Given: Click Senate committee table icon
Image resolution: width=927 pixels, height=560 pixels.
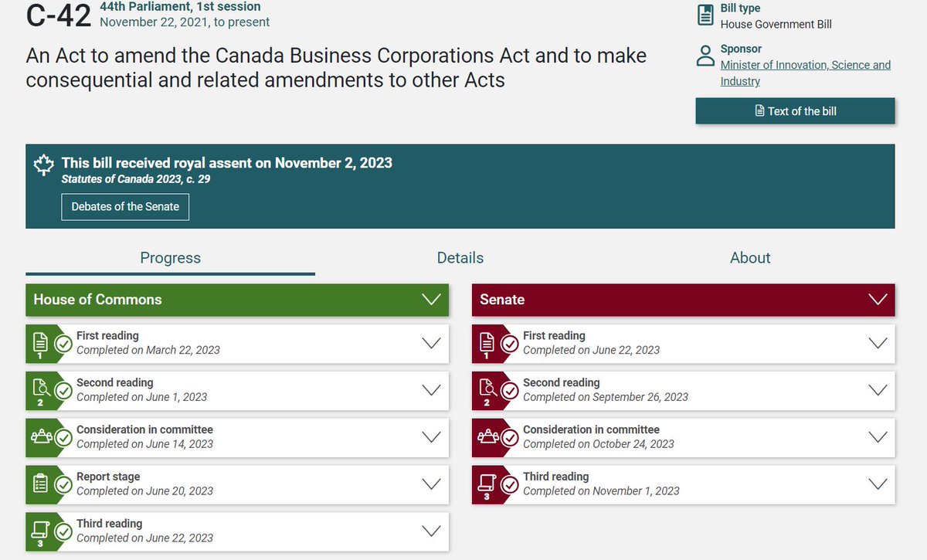Looking at the screenshot, I should tap(487, 437).
